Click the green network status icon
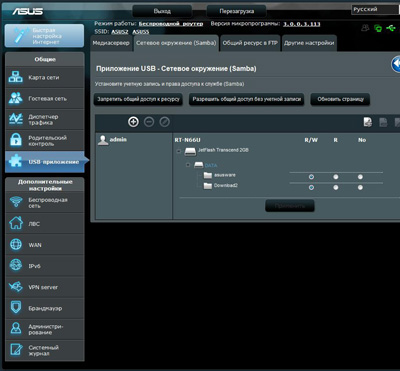 pos(378,29)
